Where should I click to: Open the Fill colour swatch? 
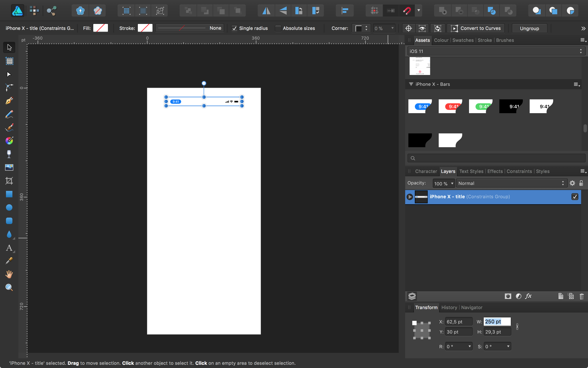point(101,28)
